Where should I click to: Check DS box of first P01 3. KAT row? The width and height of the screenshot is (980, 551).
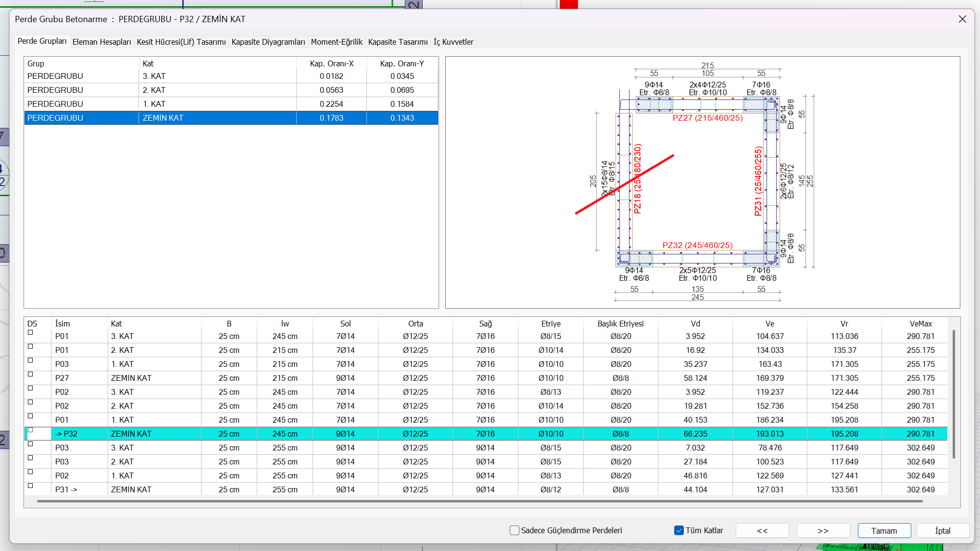click(30, 332)
